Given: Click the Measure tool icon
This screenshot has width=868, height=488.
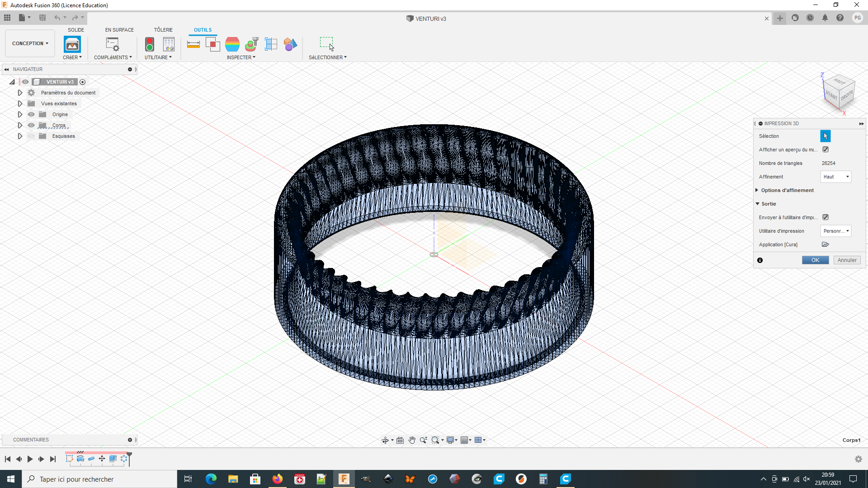Looking at the screenshot, I should tap(193, 44).
